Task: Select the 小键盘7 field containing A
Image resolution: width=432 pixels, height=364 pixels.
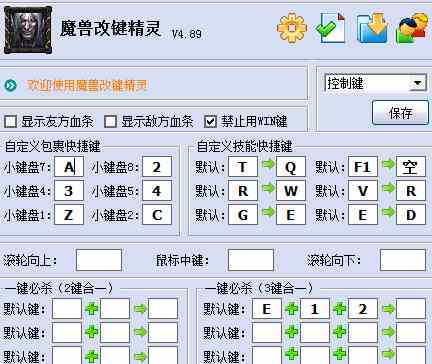Action: click(69, 167)
